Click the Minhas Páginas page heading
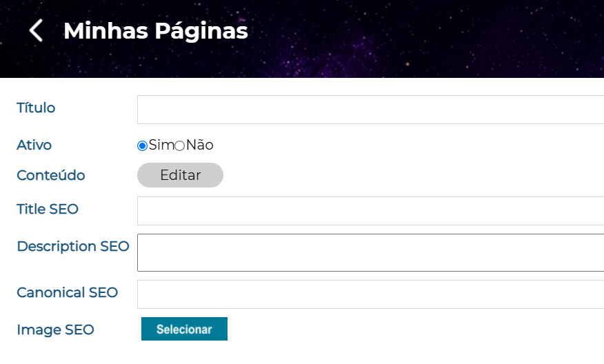This screenshot has width=604, height=364. tap(156, 31)
